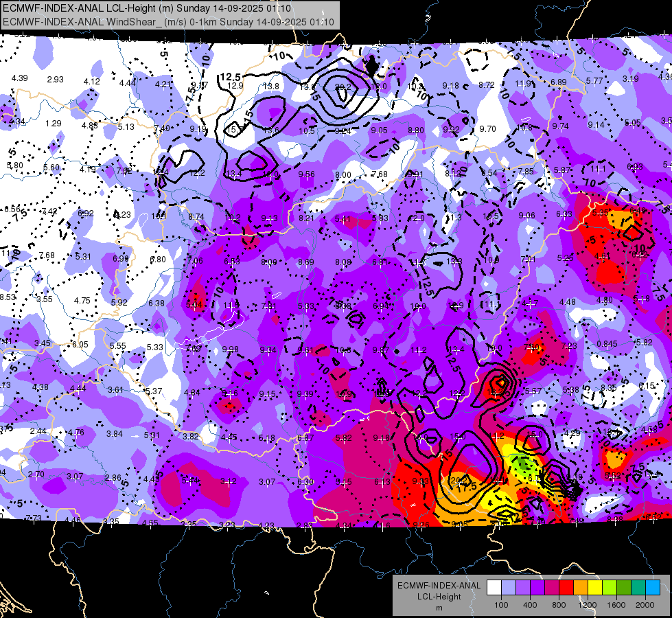This screenshot has width=672, height=618.
Task: Click the map value 6.89
Action: click(x=559, y=82)
